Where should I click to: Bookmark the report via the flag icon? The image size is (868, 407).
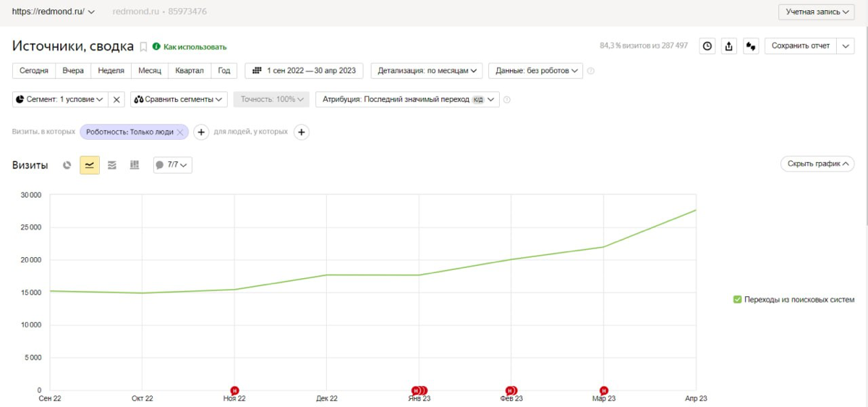143,46
